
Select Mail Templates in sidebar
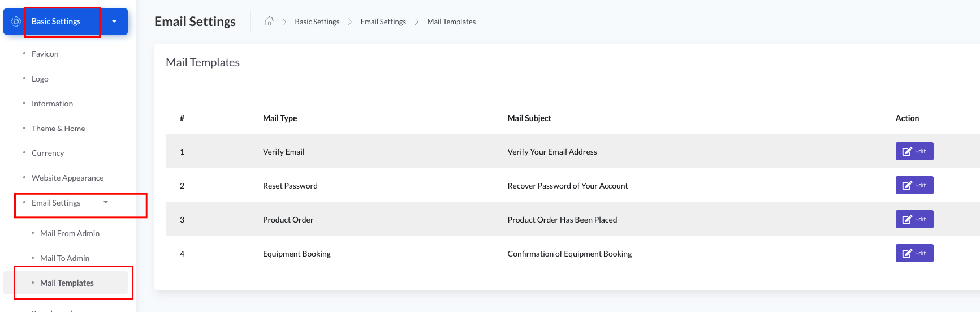(x=67, y=283)
